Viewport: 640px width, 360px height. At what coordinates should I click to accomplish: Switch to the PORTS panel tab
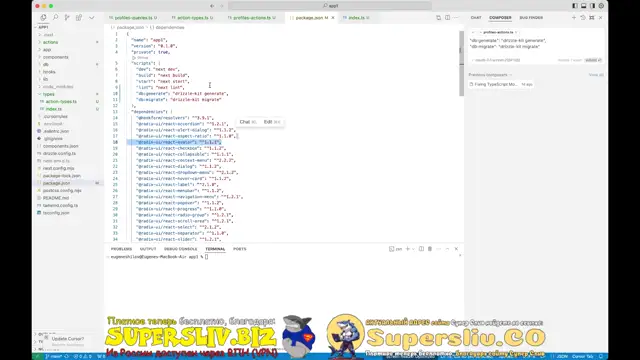tap(240, 249)
